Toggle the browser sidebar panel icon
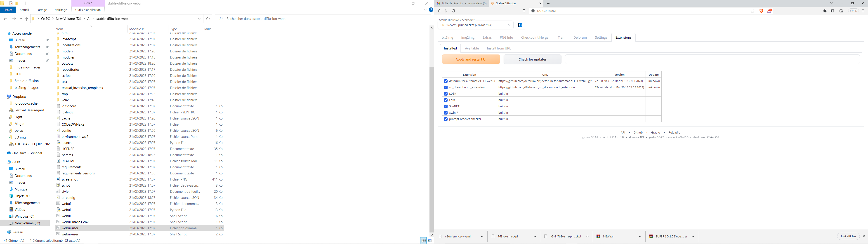This screenshot has height=244, width=868. pos(832,11)
